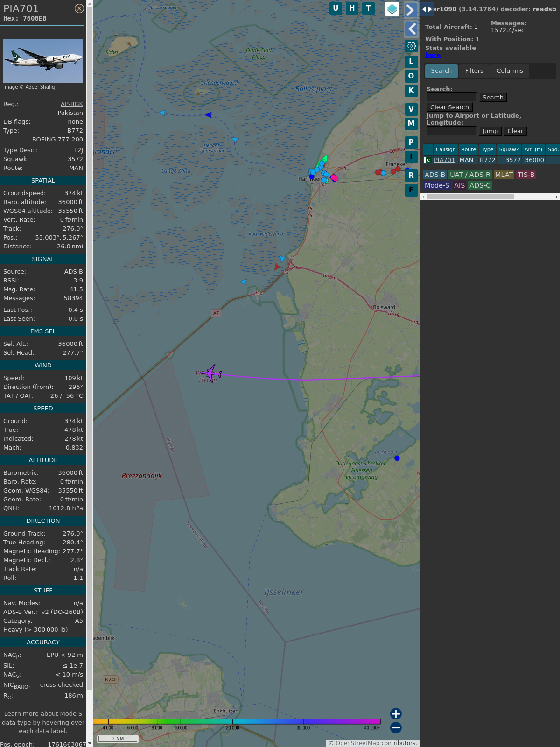Toggle the V map button
Image resolution: width=560 pixels, height=747 pixels.
pos(411,109)
